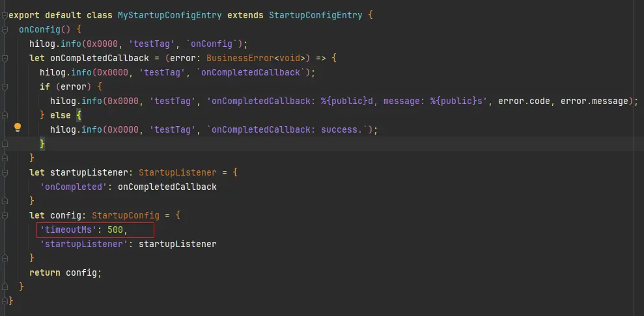Click config in the return statement
The height and width of the screenshot is (316, 644).
(81, 272)
